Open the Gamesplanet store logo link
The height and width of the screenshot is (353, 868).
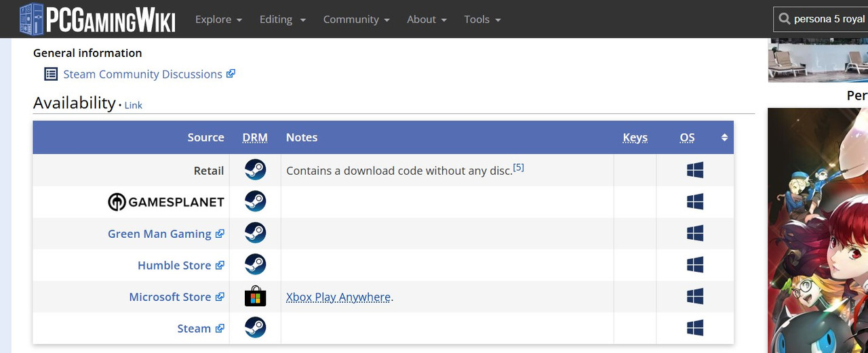click(x=166, y=202)
